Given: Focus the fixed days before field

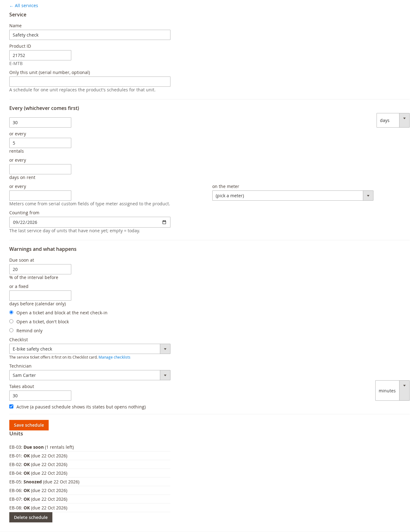Looking at the screenshot, I should pos(40,296).
